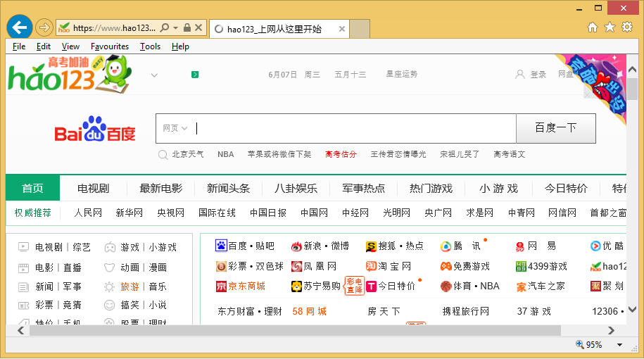
Task: Open the Tools gear icon
Action: [x=627, y=27]
